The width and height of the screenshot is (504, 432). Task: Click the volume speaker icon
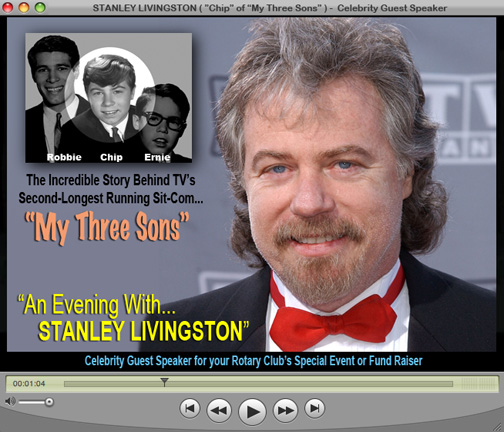click(x=10, y=401)
